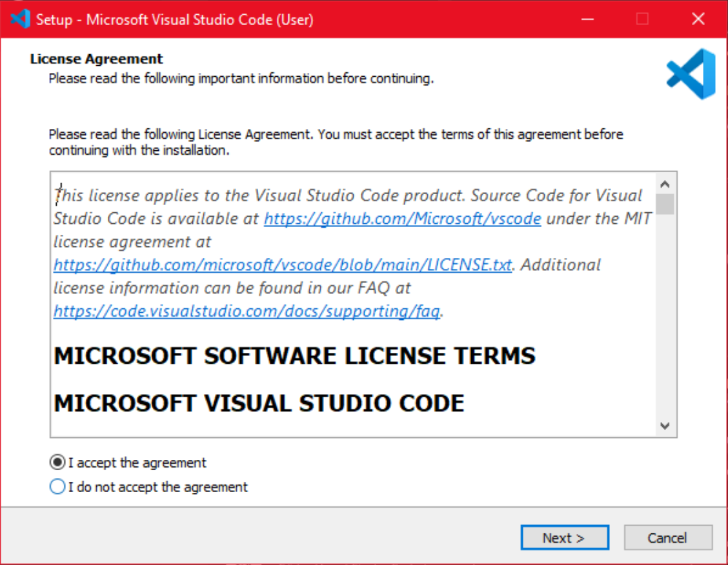Click the License Agreement page title

tap(97, 59)
